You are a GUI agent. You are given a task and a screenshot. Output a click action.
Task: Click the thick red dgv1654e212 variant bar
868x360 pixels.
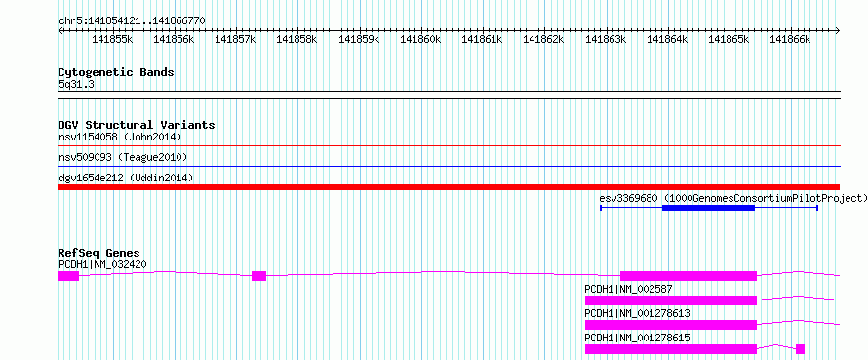pos(449,187)
